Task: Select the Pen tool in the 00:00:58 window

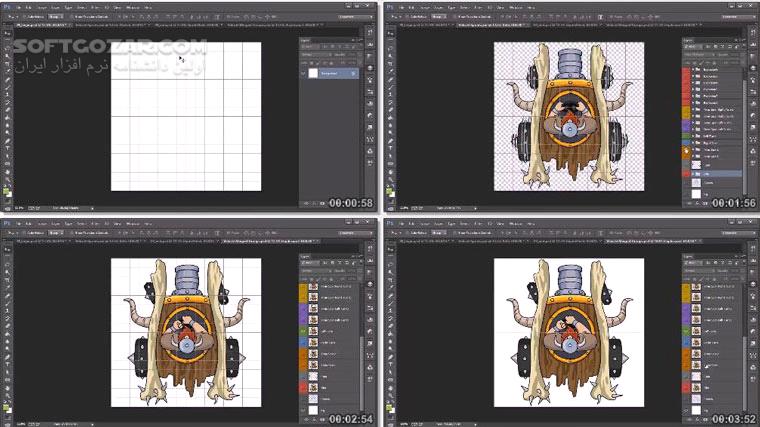Action: coord(7,141)
